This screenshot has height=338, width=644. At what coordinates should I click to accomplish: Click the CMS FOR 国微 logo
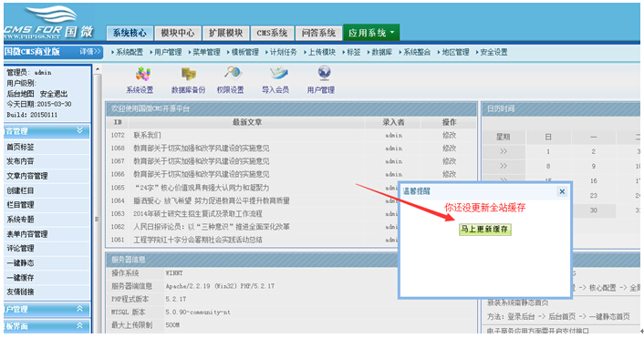(48, 23)
